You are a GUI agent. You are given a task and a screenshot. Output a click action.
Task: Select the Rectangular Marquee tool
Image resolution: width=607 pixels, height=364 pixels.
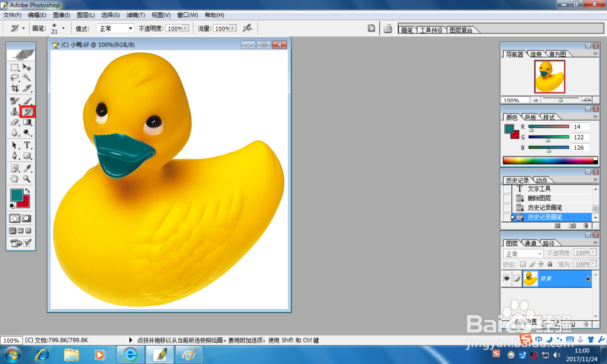15,67
